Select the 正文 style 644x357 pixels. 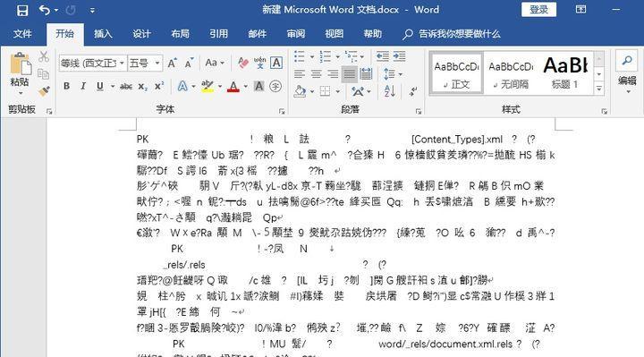click(457, 74)
